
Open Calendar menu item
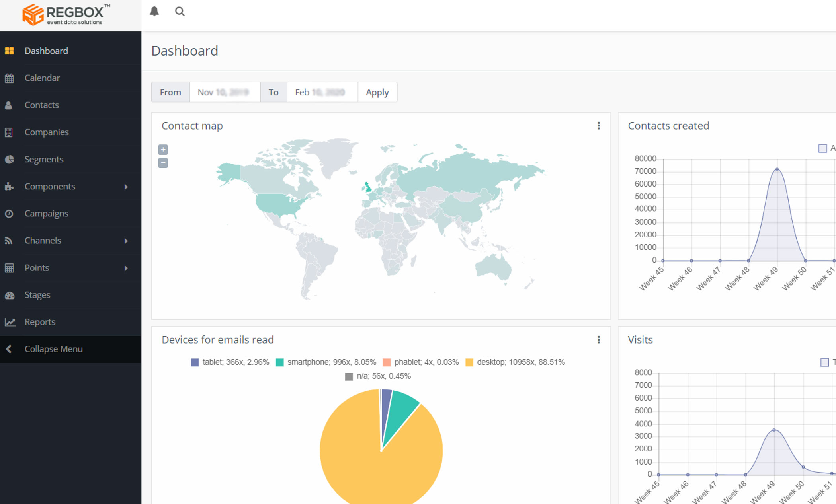[70, 78]
